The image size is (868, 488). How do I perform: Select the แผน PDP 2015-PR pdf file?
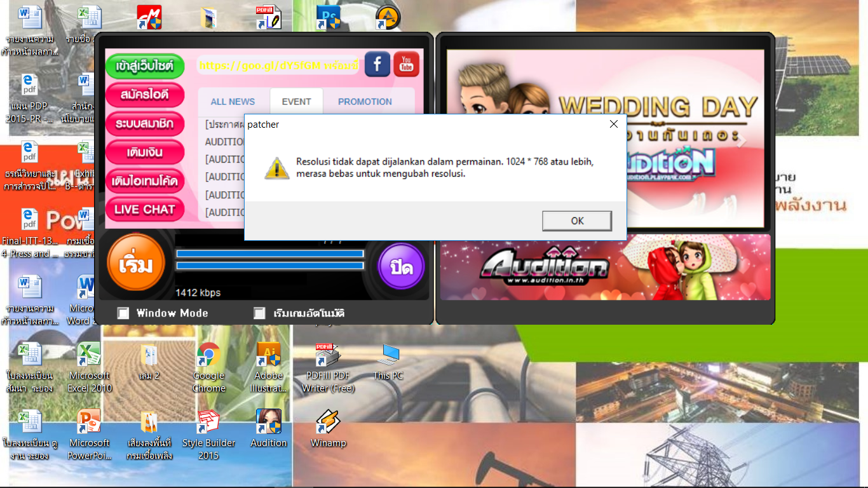point(29,98)
